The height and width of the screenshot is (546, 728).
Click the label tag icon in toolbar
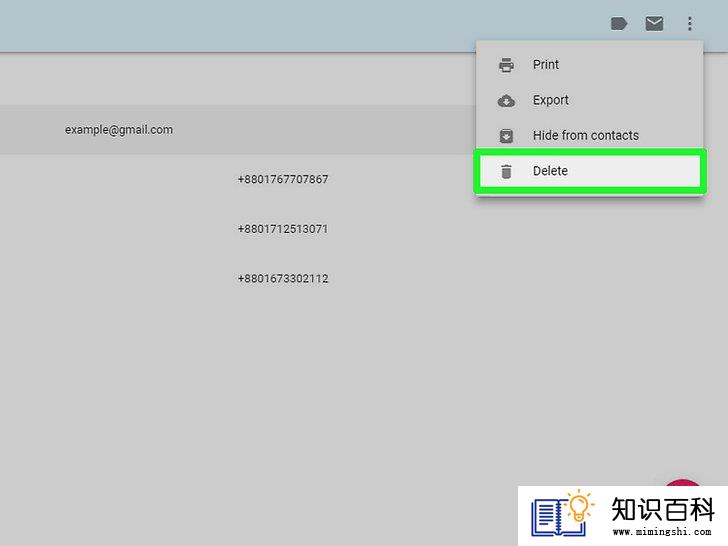pos(619,24)
